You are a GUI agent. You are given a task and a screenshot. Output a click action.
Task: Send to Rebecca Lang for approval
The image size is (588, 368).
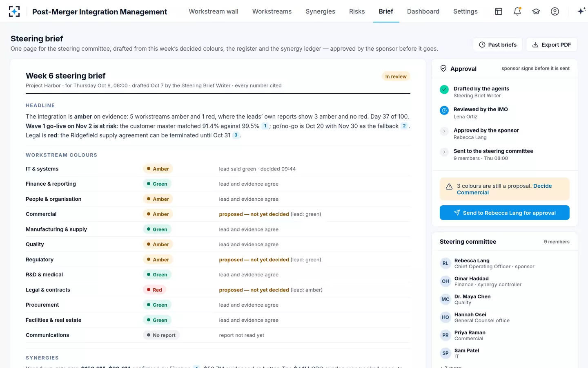[504, 213]
